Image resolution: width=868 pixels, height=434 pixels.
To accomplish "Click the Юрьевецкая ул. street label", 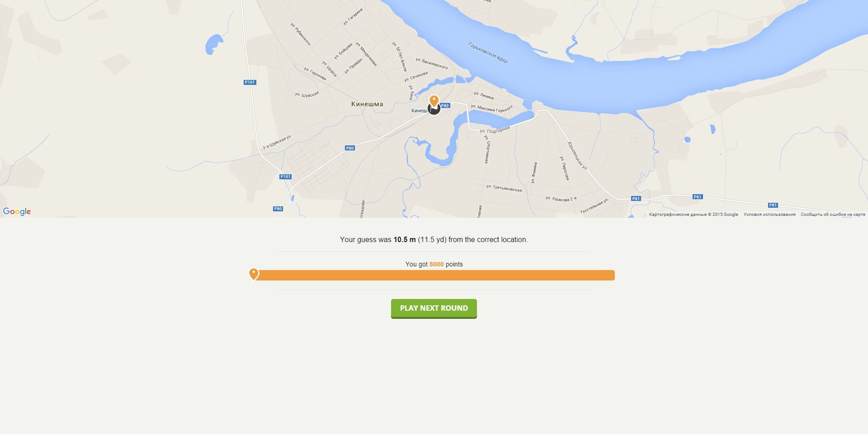I will coord(577,156).
